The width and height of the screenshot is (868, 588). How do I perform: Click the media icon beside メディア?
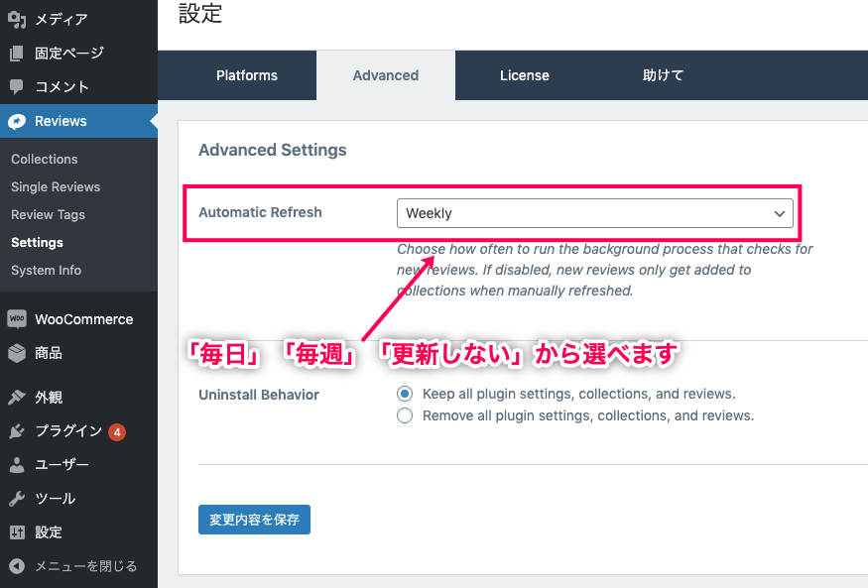[x=17, y=20]
